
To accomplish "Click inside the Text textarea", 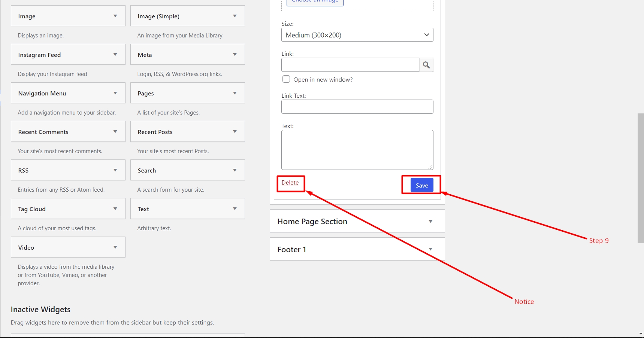I will 357,150.
